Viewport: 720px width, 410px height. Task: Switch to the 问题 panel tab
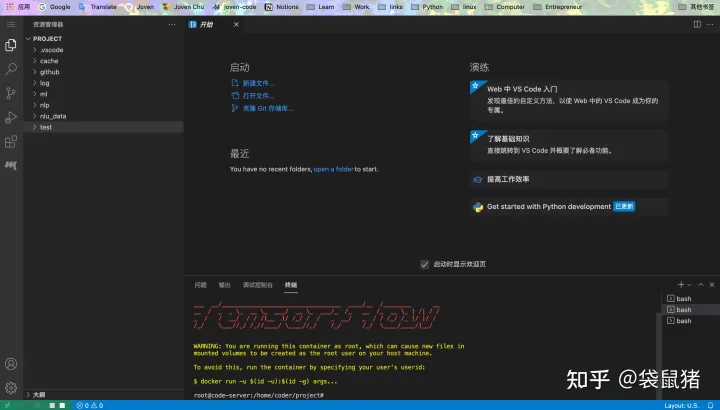[x=200, y=285]
